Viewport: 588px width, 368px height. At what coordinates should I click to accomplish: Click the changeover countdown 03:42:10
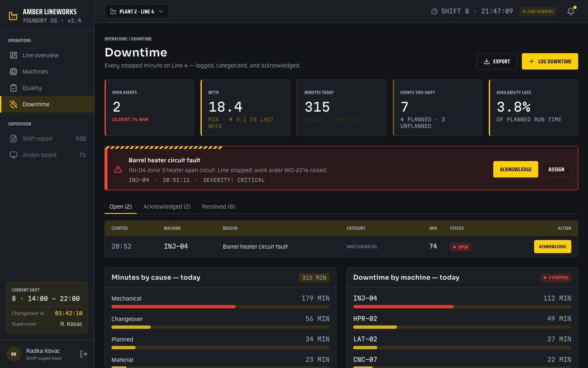coord(69,313)
